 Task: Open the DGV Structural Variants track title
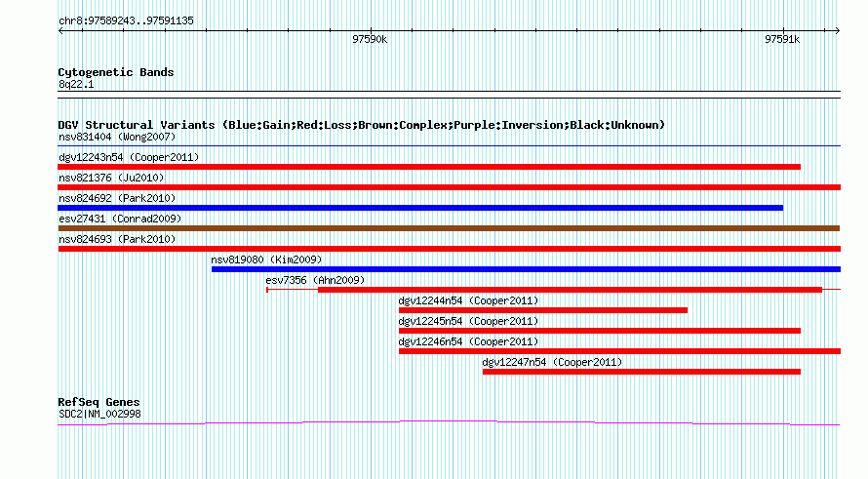(x=362, y=125)
